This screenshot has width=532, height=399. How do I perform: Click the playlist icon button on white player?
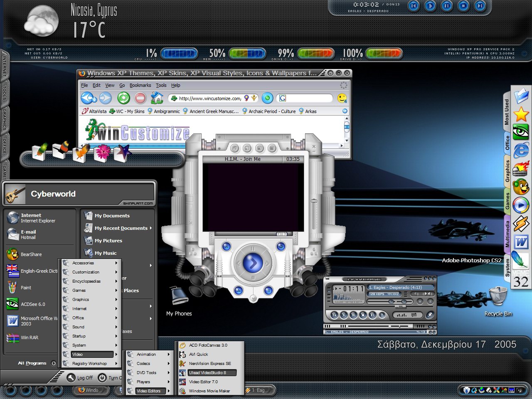click(x=268, y=291)
